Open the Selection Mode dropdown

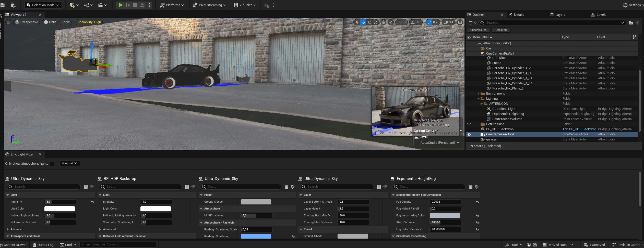43,5
